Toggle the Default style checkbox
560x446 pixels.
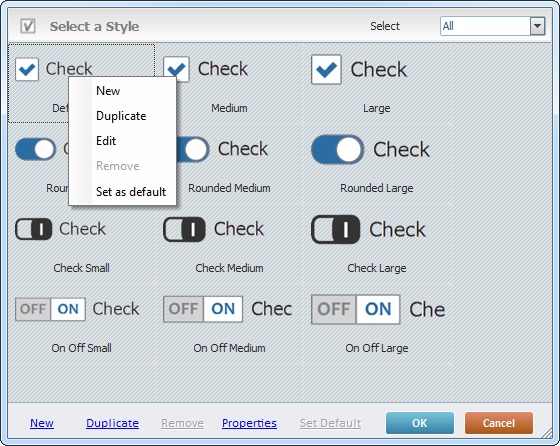(27, 69)
